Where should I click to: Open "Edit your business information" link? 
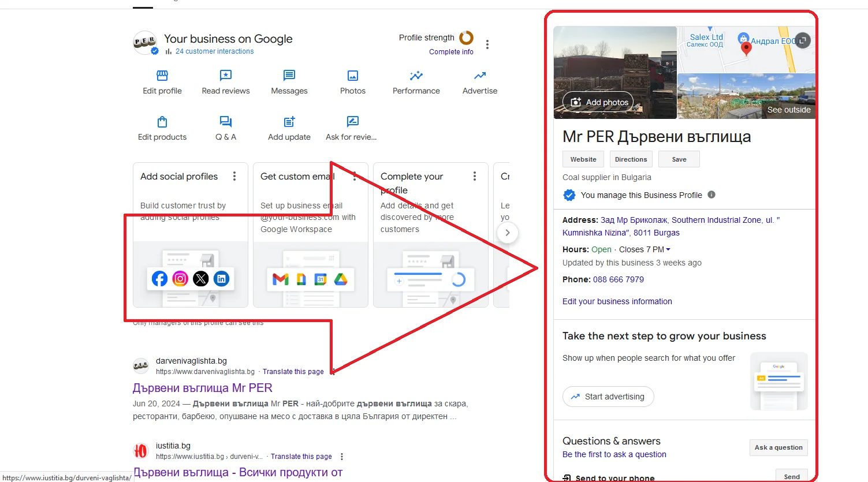point(617,301)
